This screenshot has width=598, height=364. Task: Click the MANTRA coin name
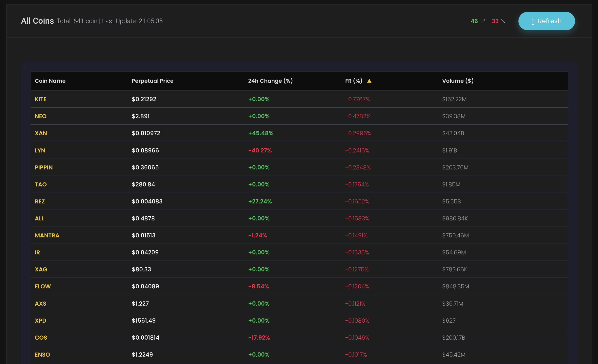(47, 235)
